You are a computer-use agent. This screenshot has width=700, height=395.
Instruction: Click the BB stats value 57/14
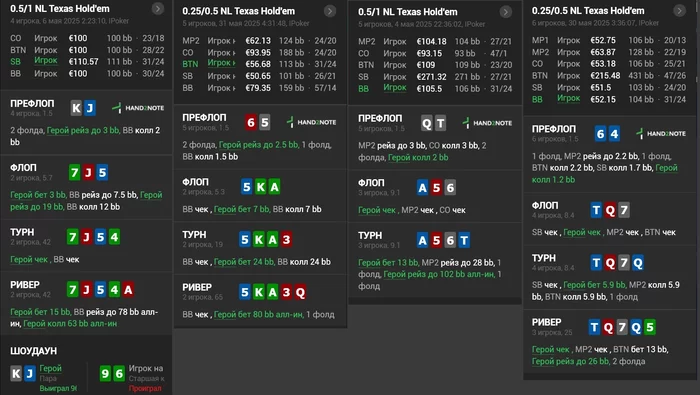[x=325, y=88]
